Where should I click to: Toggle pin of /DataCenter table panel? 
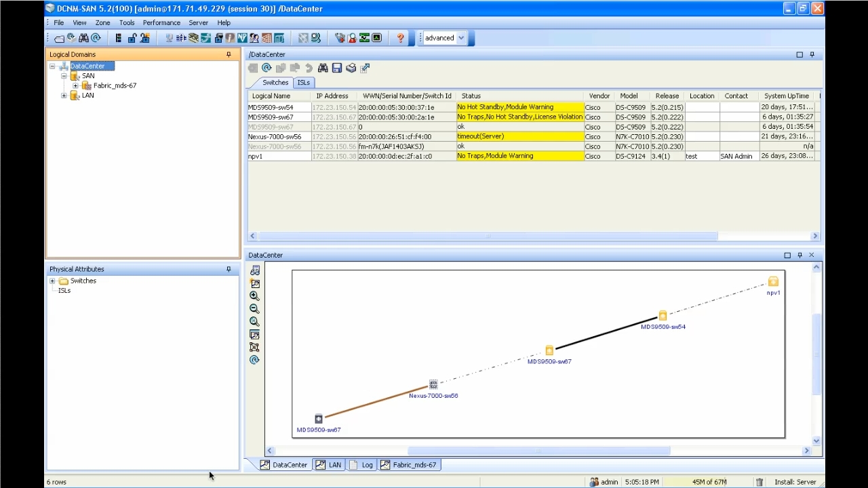pos(812,54)
